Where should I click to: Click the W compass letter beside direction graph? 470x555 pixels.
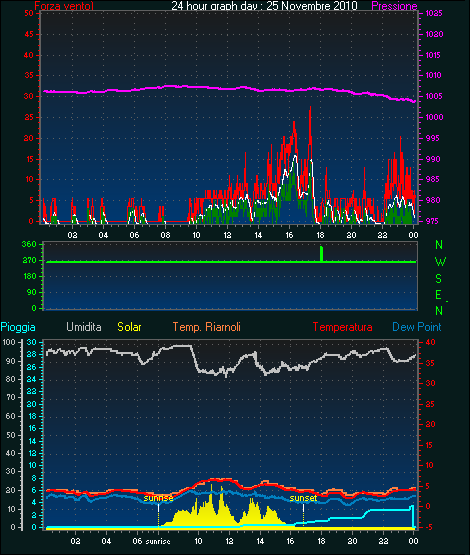tap(440, 262)
